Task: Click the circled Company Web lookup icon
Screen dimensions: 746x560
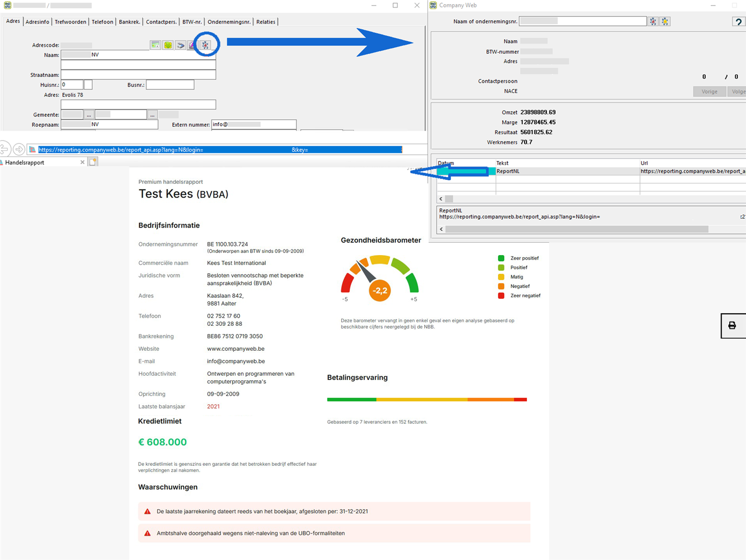Action: tap(205, 45)
